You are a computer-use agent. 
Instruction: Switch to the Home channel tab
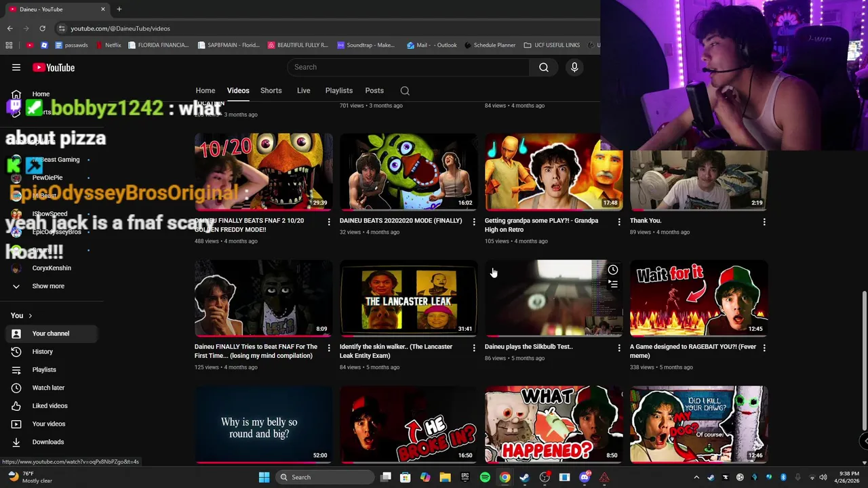pos(205,91)
